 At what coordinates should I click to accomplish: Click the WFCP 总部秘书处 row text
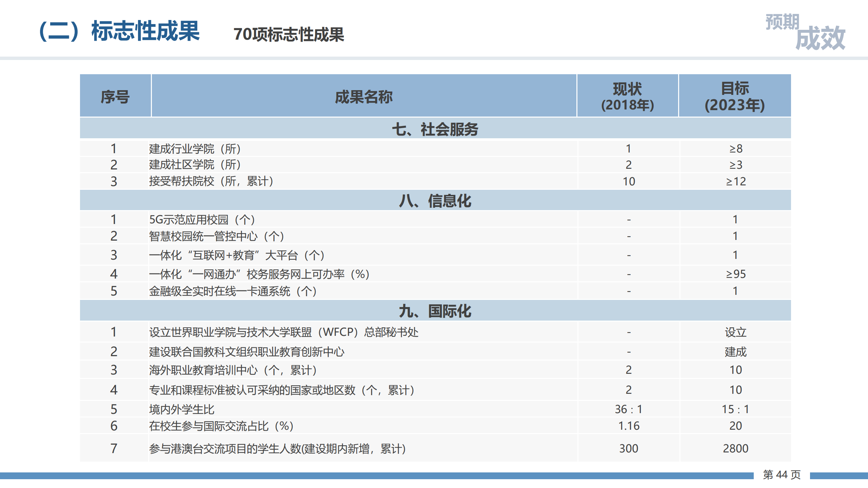283,332
